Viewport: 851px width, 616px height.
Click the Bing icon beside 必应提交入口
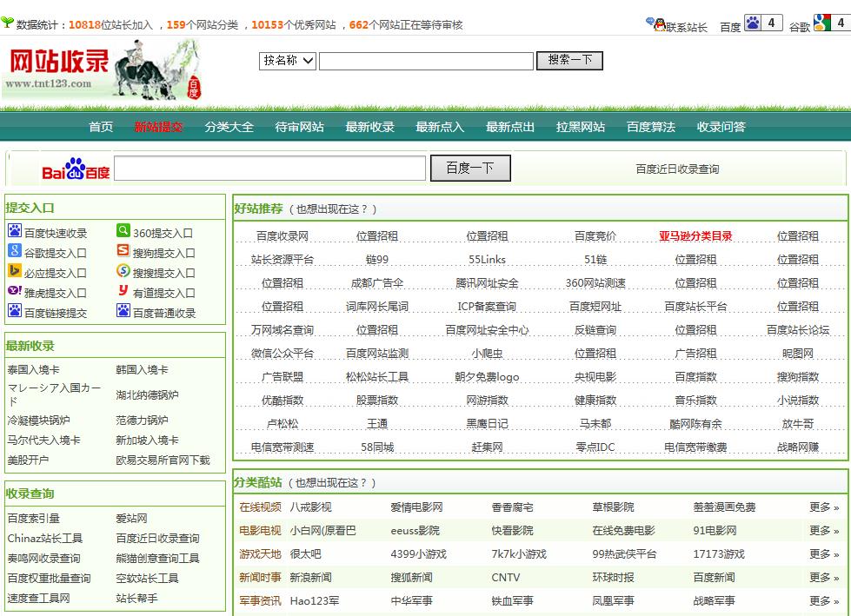15,270
